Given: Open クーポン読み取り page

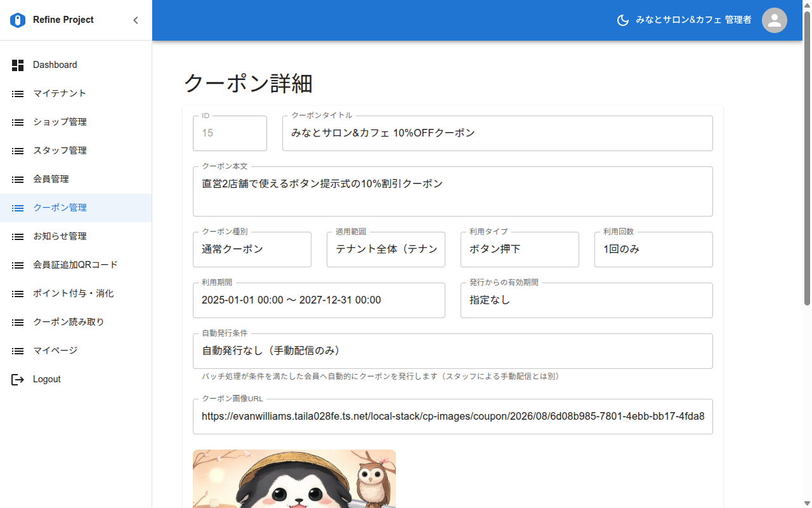Looking at the screenshot, I should pyautogui.click(x=76, y=322).
